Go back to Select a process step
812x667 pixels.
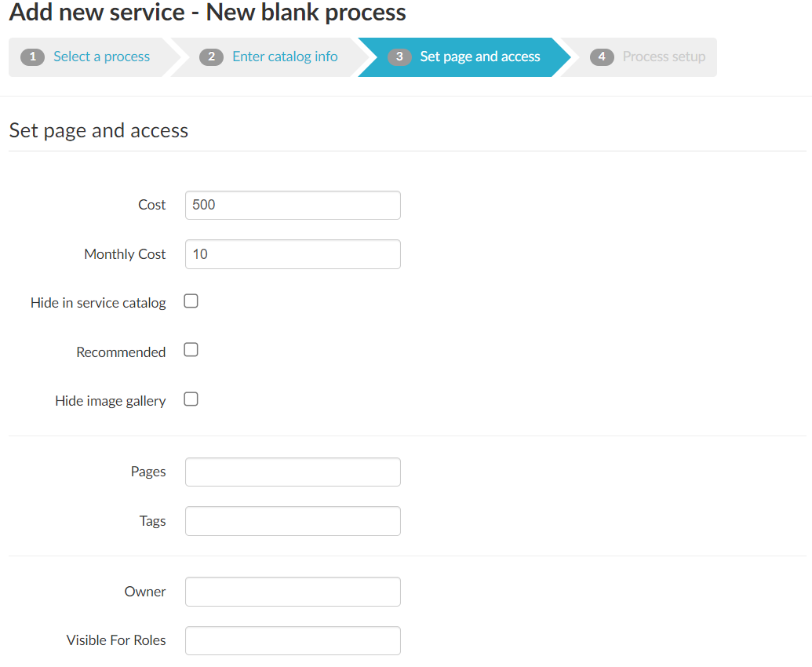(x=101, y=56)
